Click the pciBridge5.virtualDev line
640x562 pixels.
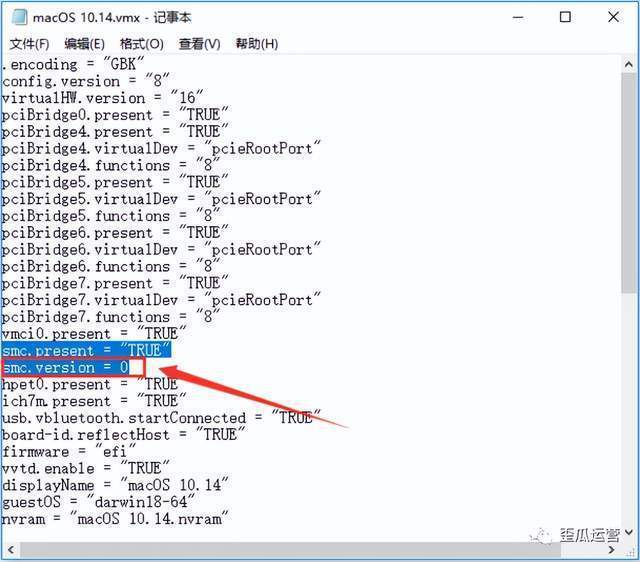(x=161, y=199)
